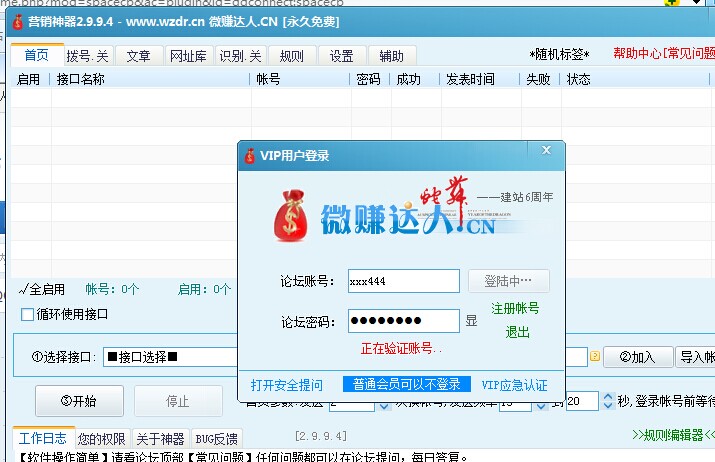Screen dimensions: 715x462
Task: Click the 启用 column header
Action: point(28,79)
